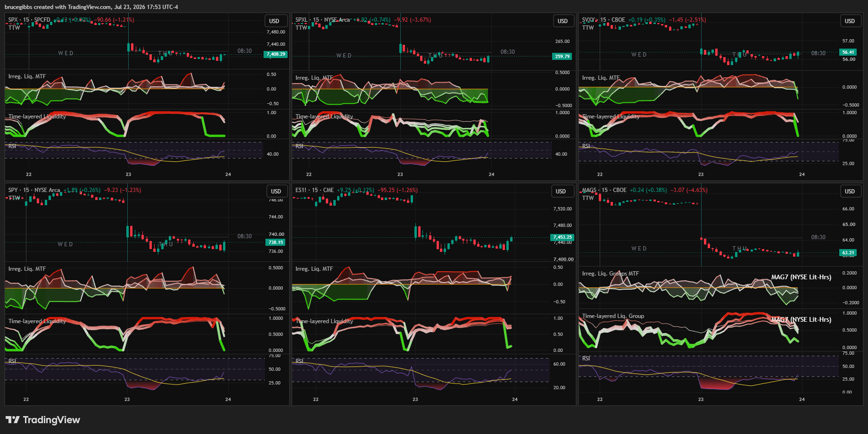Click the RSI label in the ES1! chart
The image size is (868, 434).
[x=299, y=361]
